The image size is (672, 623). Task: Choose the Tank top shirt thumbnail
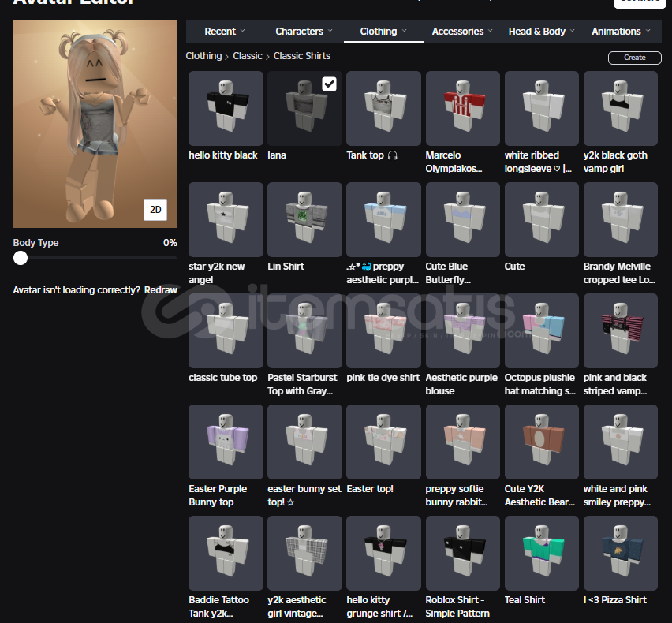click(383, 108)
